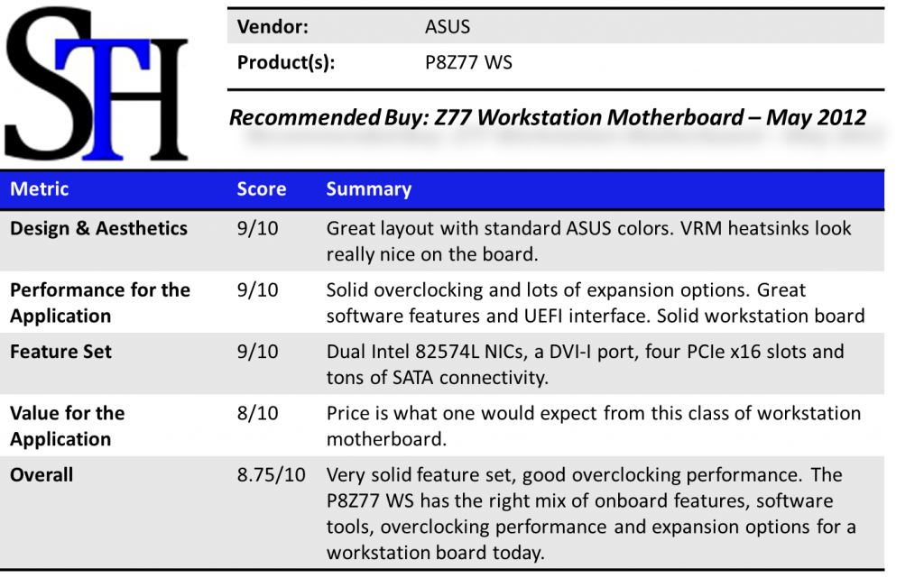Click the Dual Intel 82574L NICs summary

pyautogui.click(x=585, y=364)
